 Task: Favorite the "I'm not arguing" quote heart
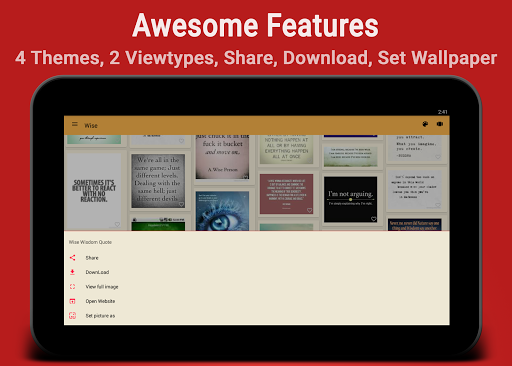tap(373, 219)
